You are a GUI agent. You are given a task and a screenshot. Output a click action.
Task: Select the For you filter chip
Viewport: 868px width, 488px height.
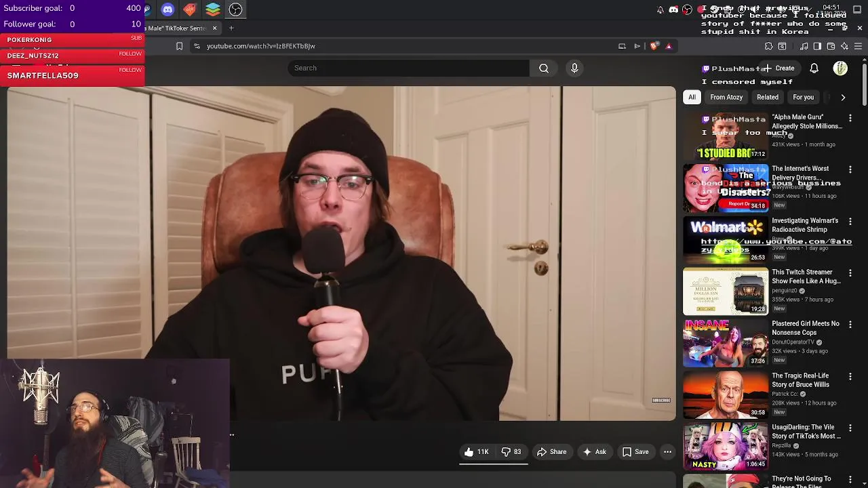point(803,97)
